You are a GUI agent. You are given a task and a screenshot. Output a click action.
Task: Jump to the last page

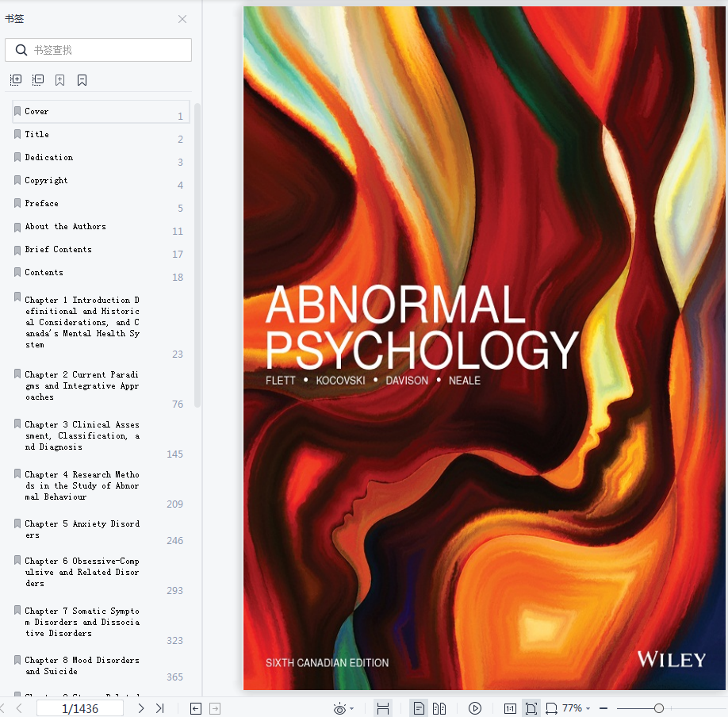pos(160,708)
